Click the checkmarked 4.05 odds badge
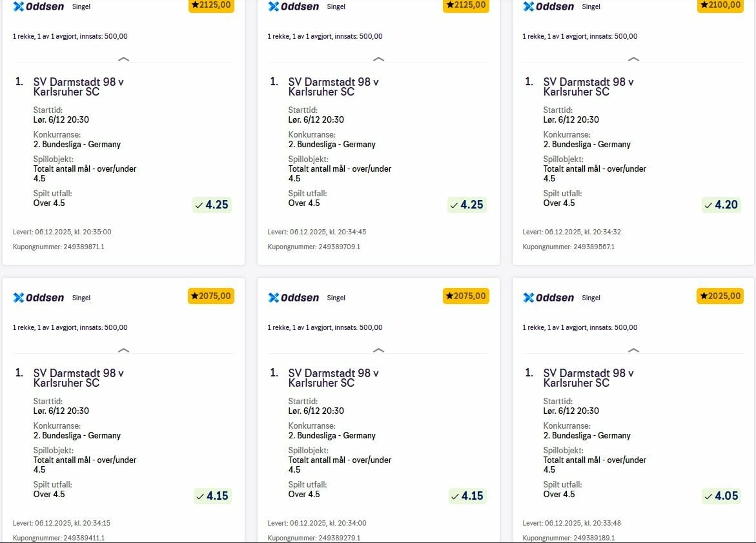Screen dimensions: 756x543 point(721,496)
